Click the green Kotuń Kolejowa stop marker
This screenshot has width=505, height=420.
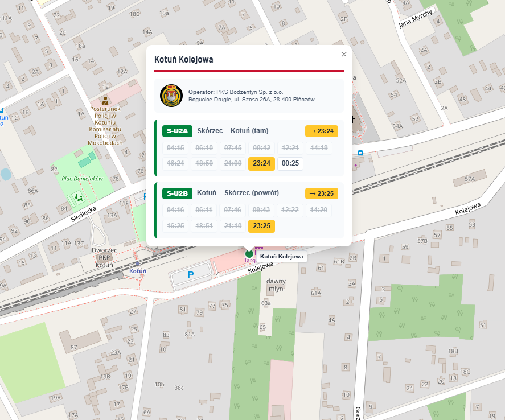pos(249,254)
